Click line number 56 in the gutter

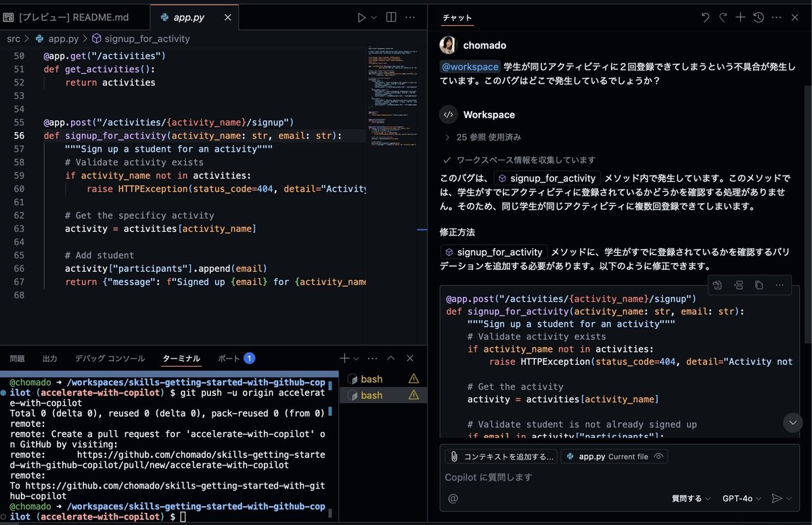(x=19, y=135)
